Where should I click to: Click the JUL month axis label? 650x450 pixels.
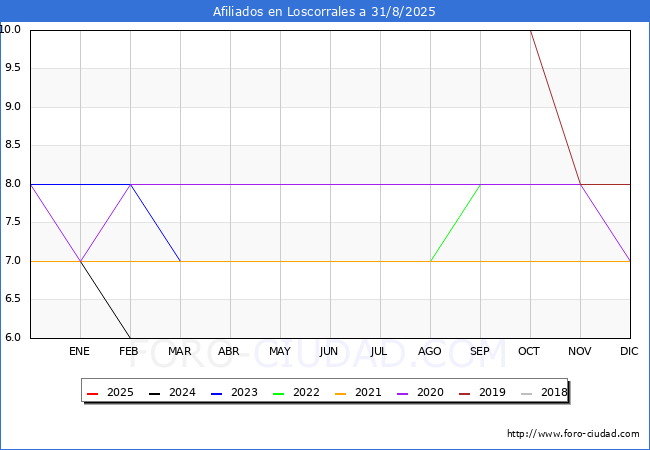coord(379,351)
